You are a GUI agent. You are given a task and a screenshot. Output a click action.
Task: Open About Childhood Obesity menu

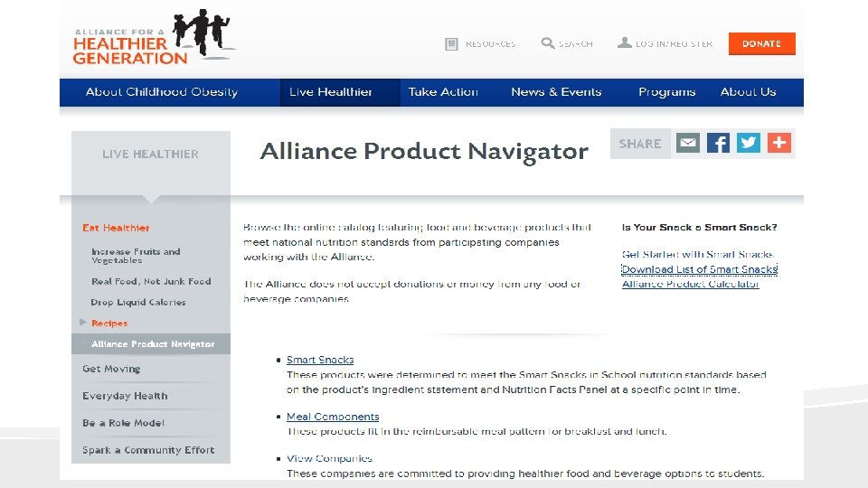tap(162, 92)
